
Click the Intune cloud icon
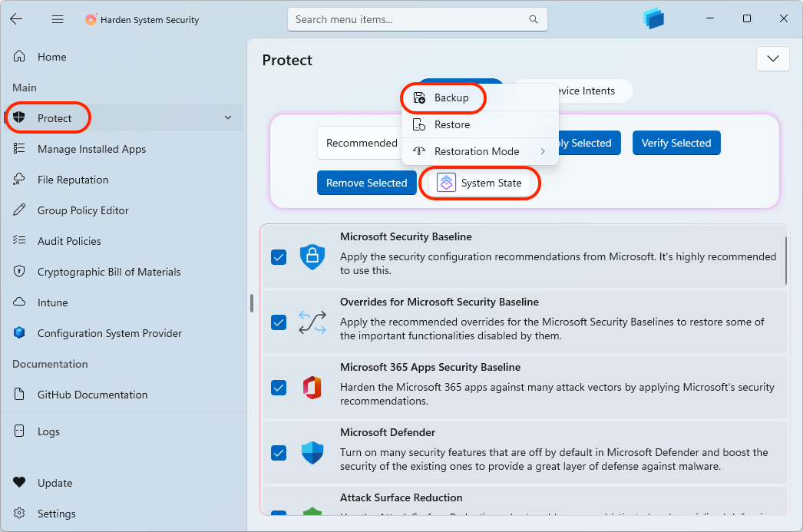tap(19, 302)
